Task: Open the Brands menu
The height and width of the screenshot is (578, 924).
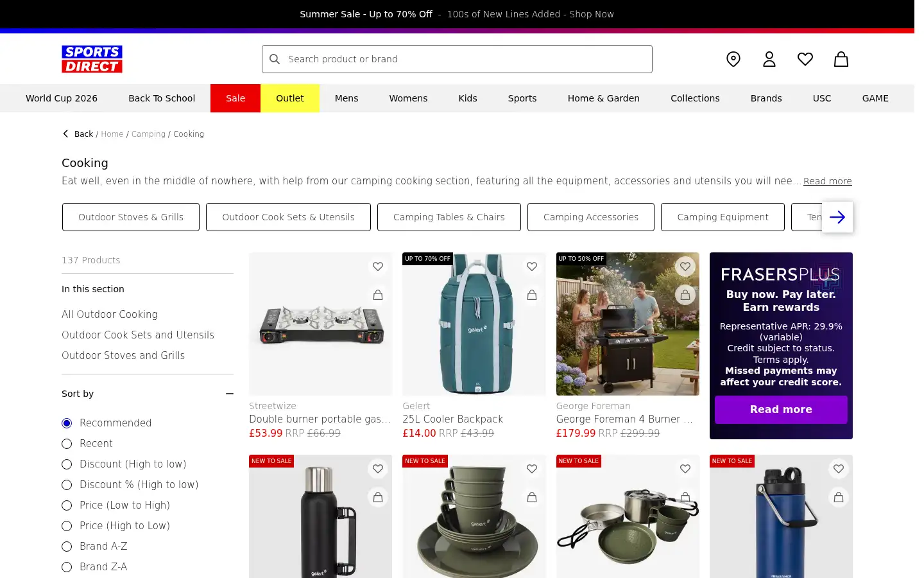Action: 766,98
